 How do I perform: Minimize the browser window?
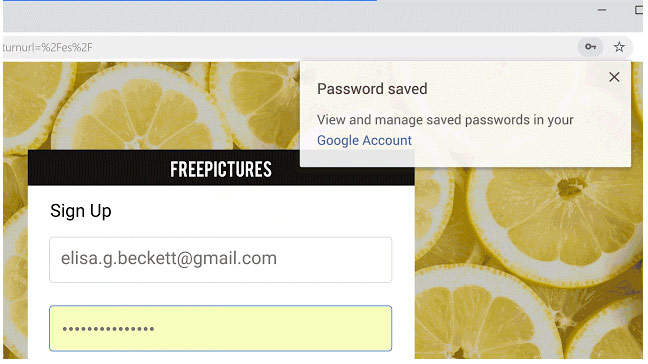tap(602, 10)
